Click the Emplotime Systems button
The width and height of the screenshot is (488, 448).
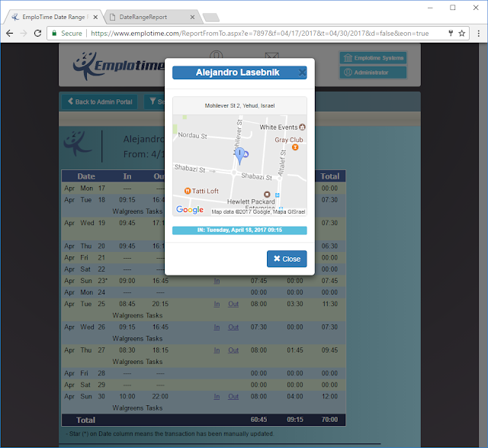(x=373, y=58)
